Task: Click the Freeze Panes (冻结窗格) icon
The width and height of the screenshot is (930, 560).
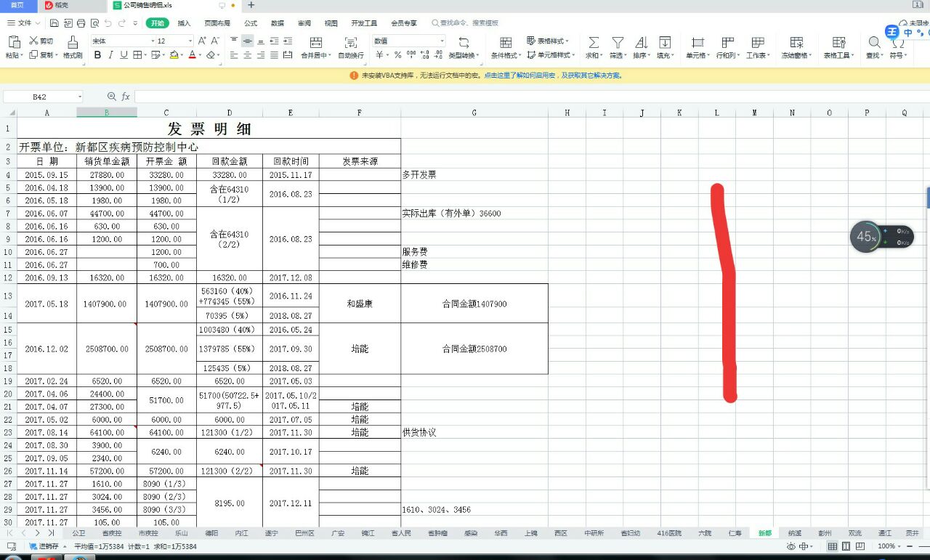Action: coord(796,43)
